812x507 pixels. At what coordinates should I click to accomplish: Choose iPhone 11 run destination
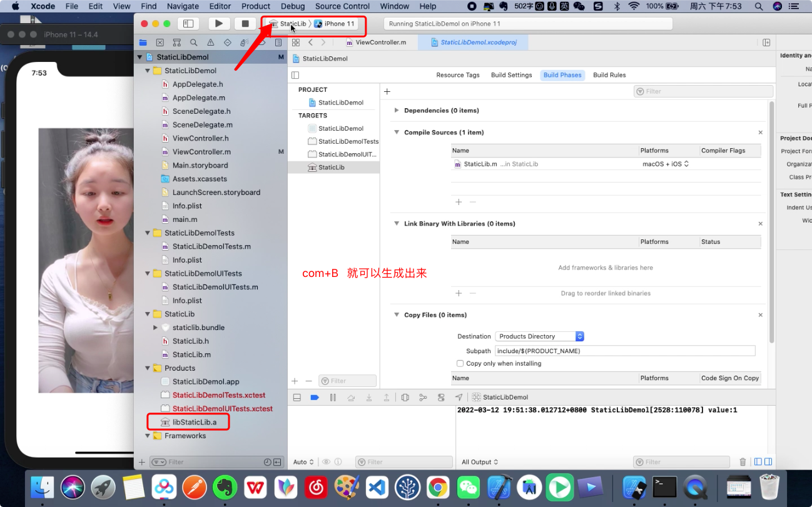[335, 24]
